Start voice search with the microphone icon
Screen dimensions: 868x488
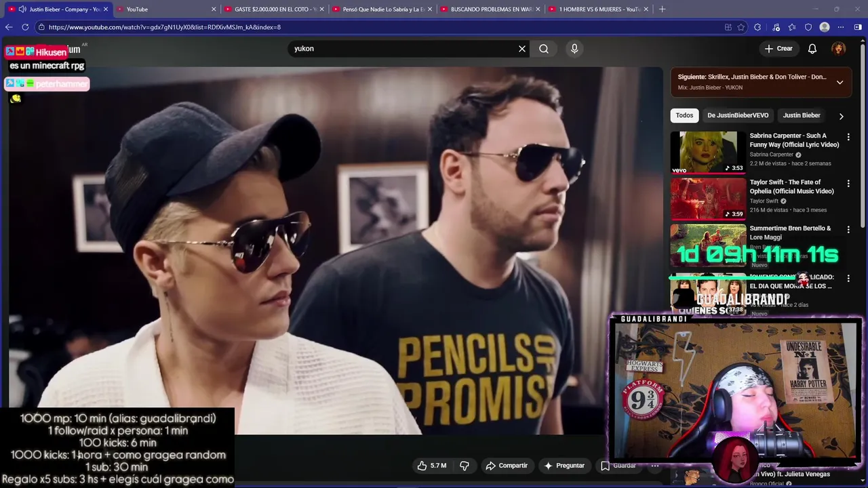pyautogui.click(x=574, y=49)
